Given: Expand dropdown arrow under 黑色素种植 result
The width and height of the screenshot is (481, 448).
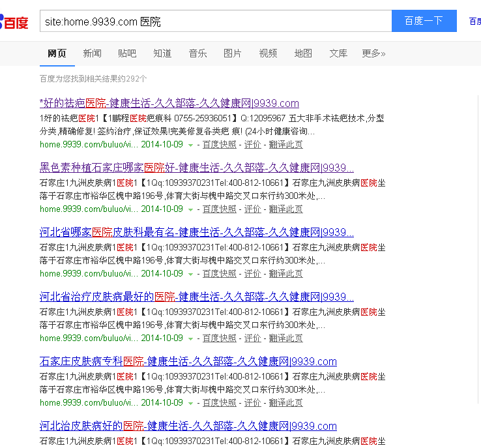Looking at the screenshot, I should [x=190, y=209].
